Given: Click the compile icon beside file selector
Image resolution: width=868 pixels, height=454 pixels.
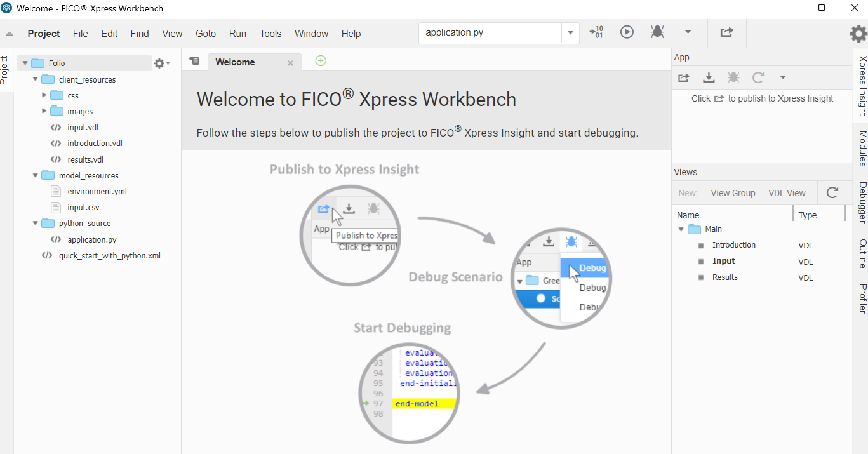Looking at the screenshot, I should tap(596, 32).
